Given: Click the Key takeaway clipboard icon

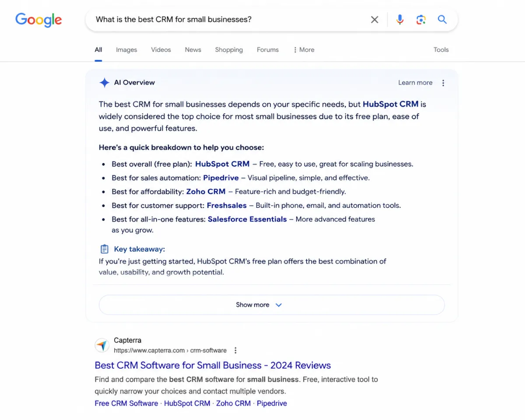Looking at the screenshot, I should (104, 249).
